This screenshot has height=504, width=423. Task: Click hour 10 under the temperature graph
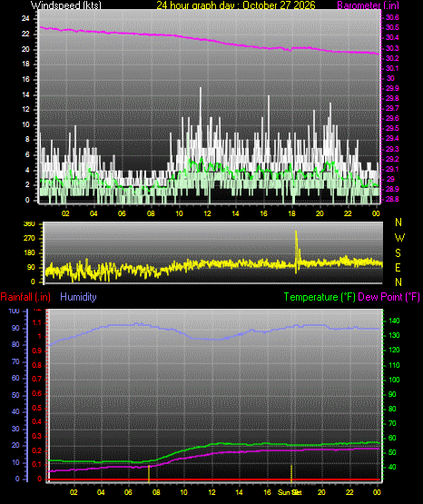point(183,492)
